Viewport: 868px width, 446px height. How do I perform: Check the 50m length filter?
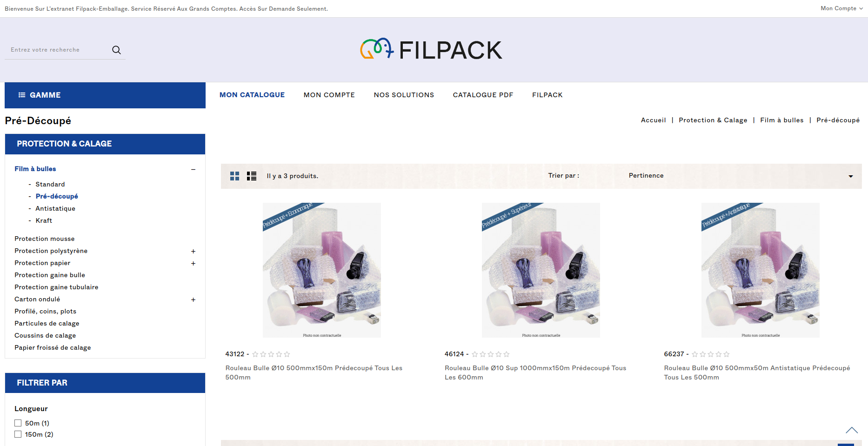[18, 423]
